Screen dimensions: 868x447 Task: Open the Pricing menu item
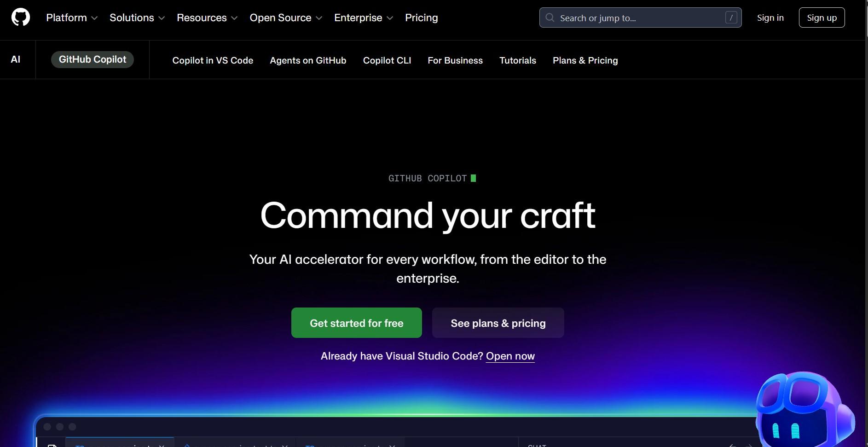tap(421, 17)
